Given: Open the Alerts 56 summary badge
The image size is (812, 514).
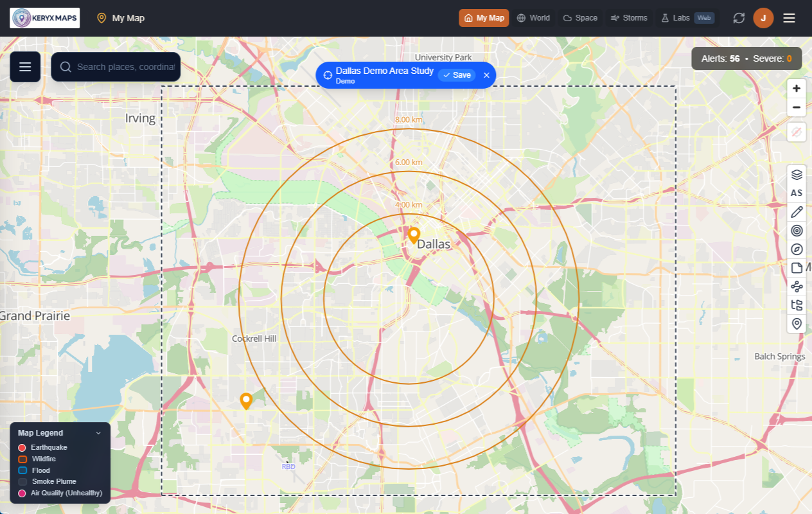Looking at the screenshot, I should pos(720,58).
